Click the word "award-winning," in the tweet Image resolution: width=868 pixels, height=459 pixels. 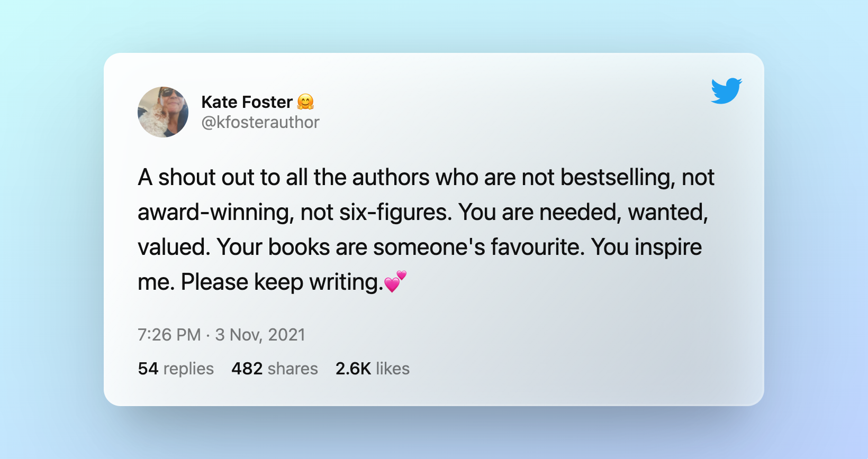coord(216,213)
